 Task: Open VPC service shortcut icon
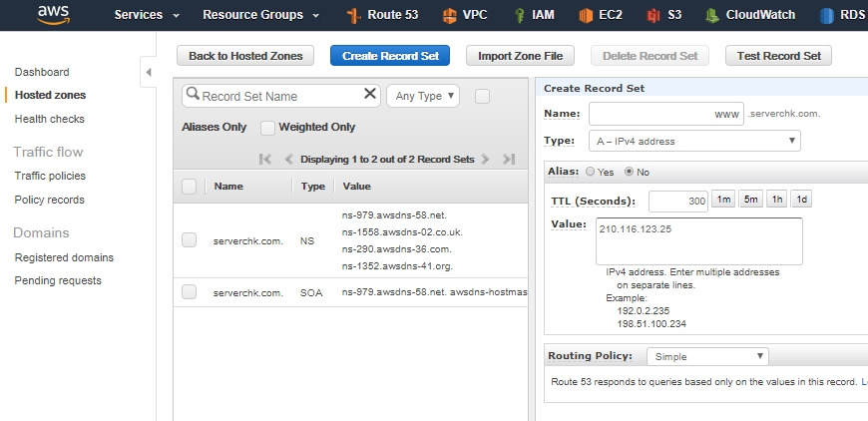coord(450,16)
